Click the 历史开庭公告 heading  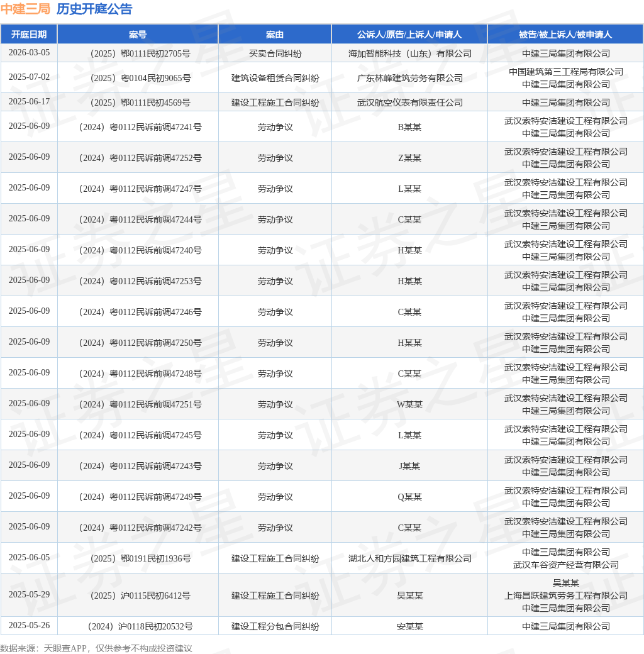pos(94,9)
